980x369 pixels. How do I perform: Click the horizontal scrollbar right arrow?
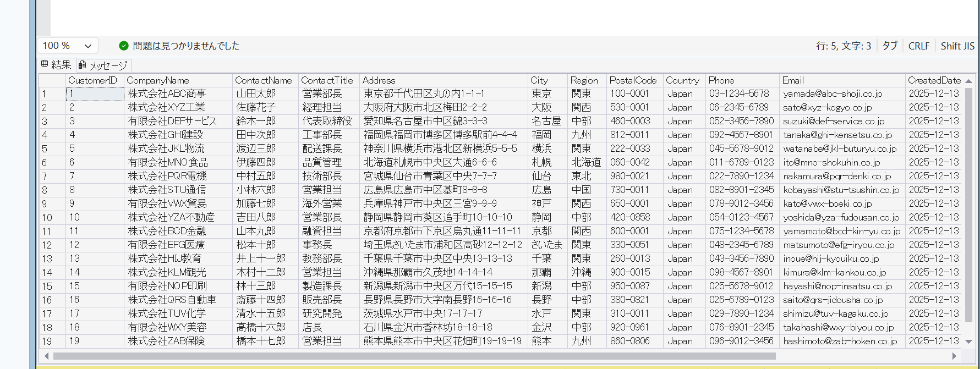coord(955,356)
